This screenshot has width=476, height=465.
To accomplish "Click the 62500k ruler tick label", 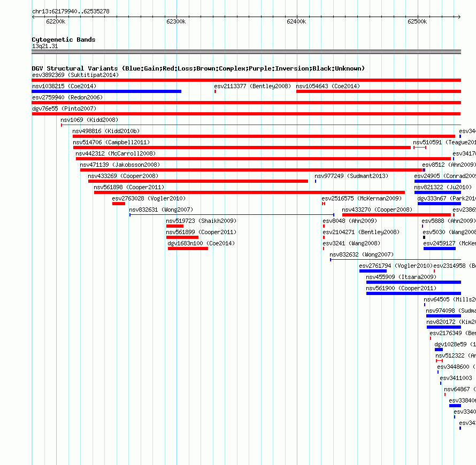I will pyautogui.click(x=417, y=21).
